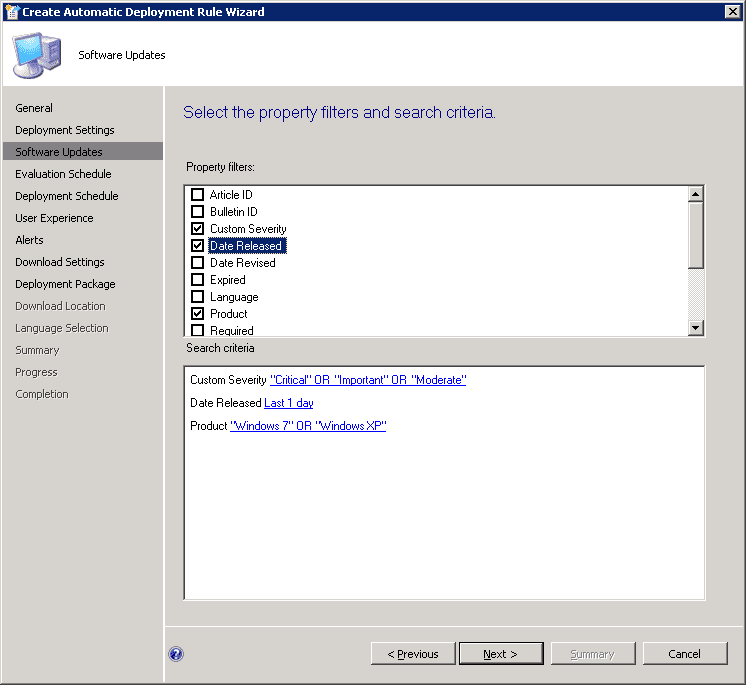Click the Custom Severity search criteria label
The image size is (746, 685).
coord(228,380)
